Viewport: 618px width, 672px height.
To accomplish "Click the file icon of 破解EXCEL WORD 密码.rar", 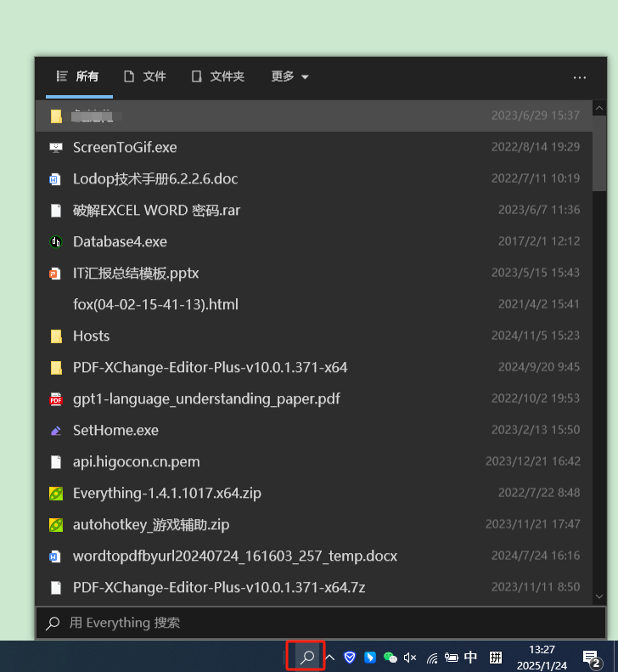I will click(x=56, y=211).
